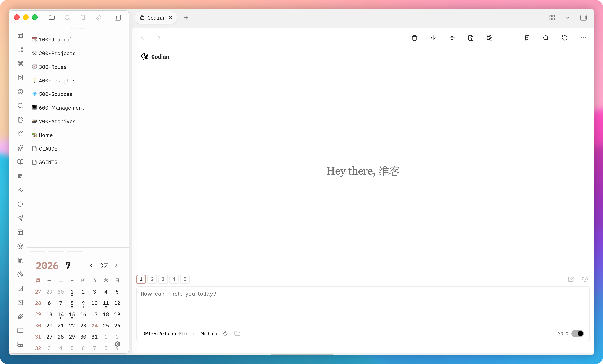This screenshot has height=364, width=603.
Task: Switch to conversation tab 3
Action: click(163, 279)
